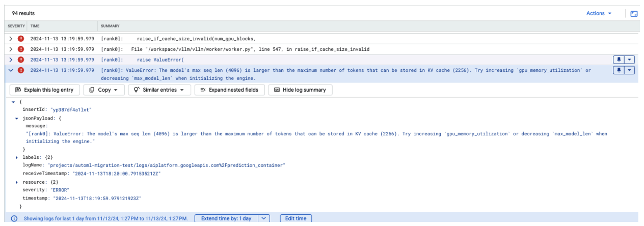Open pin options arrow on 'raise ValueError(' row
Screen dimensions: 644x226
(630, 60)
